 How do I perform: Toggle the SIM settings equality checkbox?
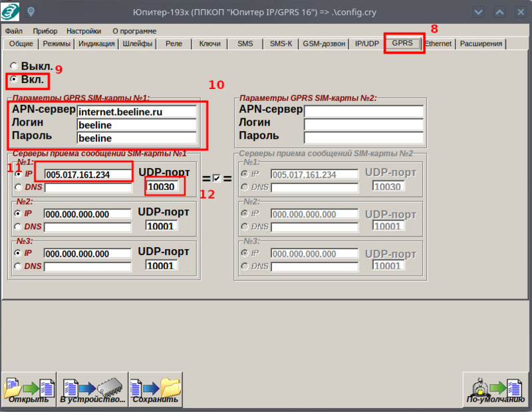coord(217,178)
